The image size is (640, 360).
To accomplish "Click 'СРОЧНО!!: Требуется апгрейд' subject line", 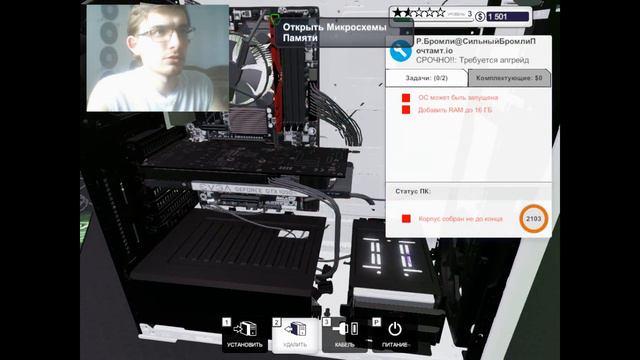I will (472, 60).
